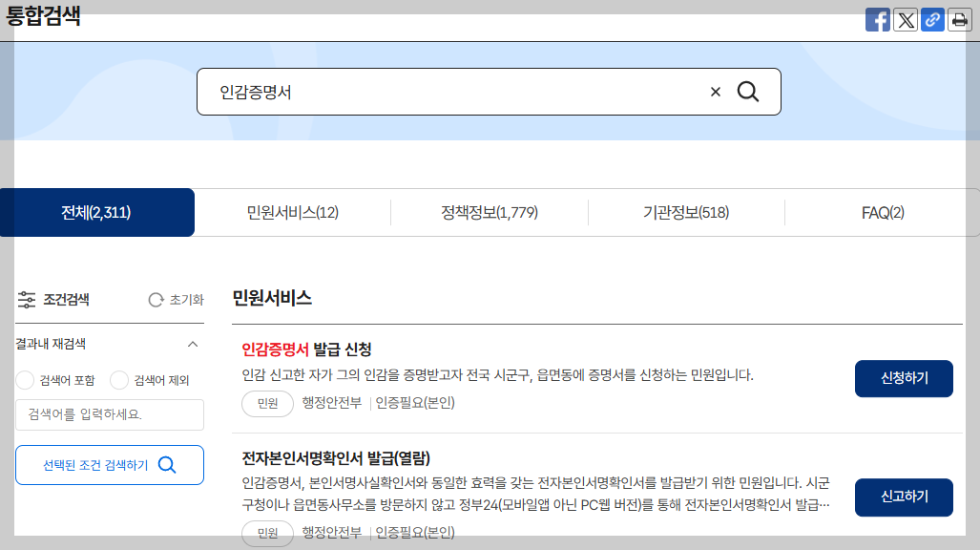Click the 민원서비스 section heading
The width and height of the screenshot is (980, 550).
(x=272, y=298)
